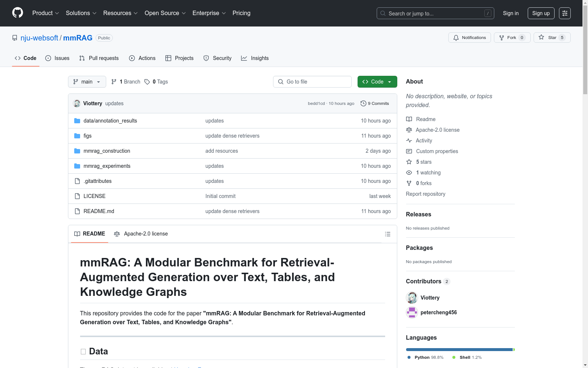Expand the Product menu in header
The height and width of the screenshot is (368, 588).
(x=46, y=13)
